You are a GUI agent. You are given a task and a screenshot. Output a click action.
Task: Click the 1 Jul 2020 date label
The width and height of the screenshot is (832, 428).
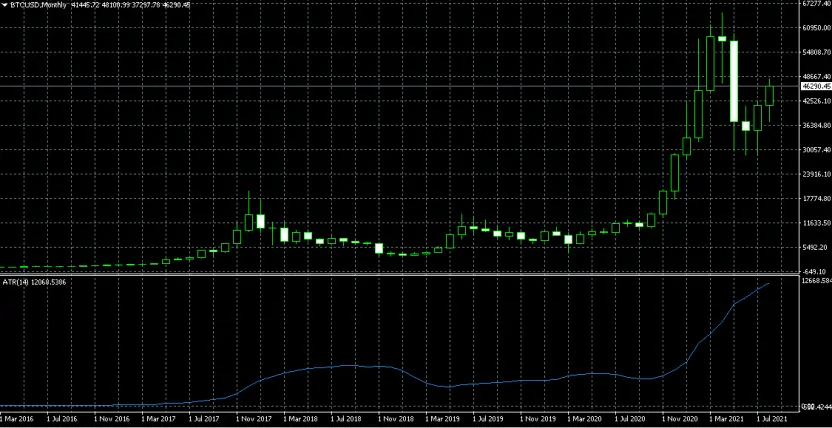(x=630, y=418)
